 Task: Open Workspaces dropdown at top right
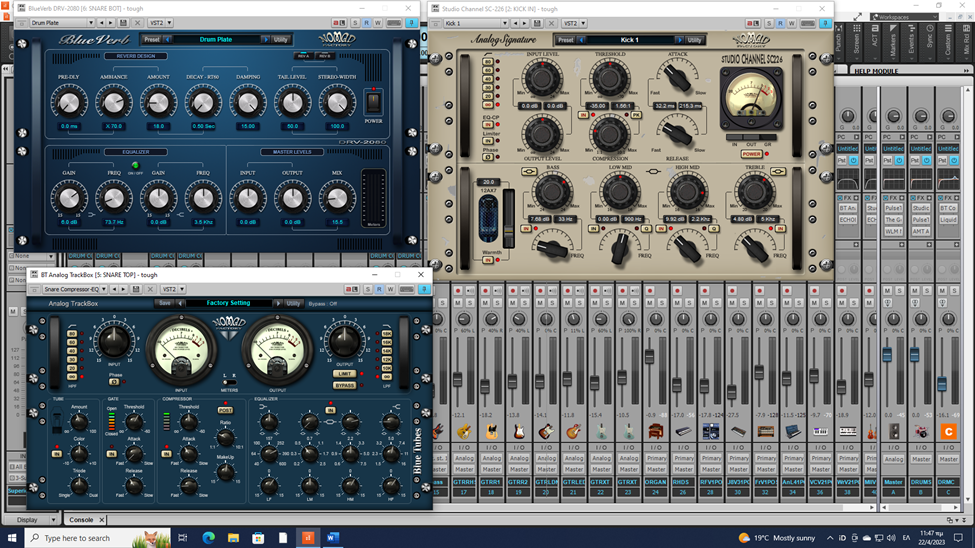click(905, 17)
